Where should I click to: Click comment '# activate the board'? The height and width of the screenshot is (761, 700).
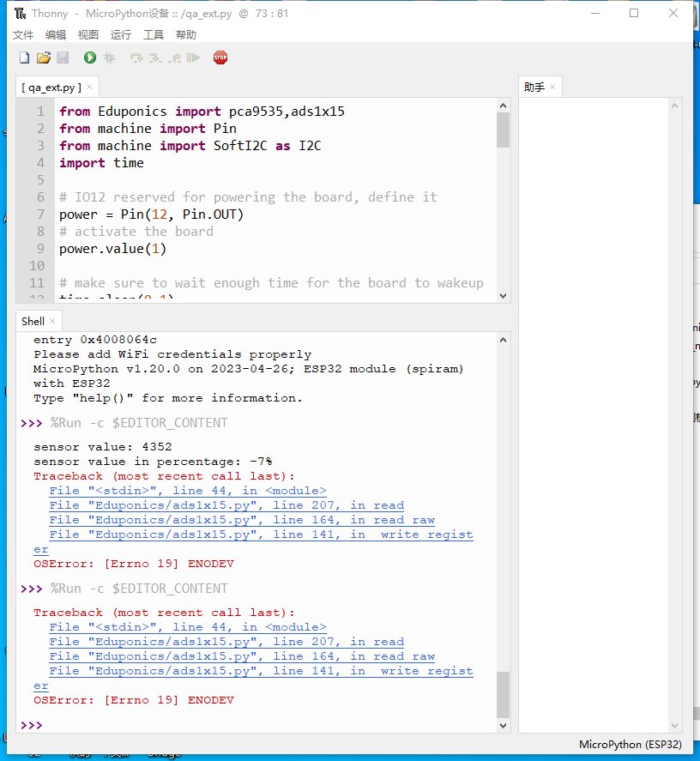pos(136,231)
